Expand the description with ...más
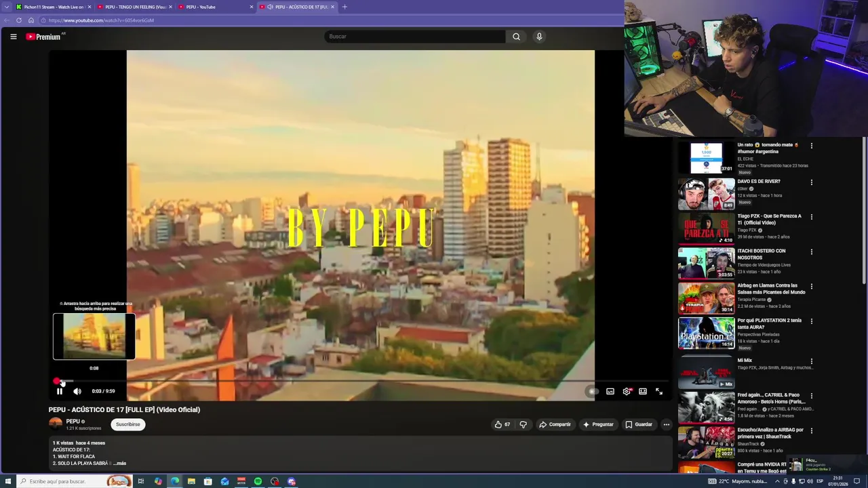This screenshot has width=868, height=488. tap(121, 464)
